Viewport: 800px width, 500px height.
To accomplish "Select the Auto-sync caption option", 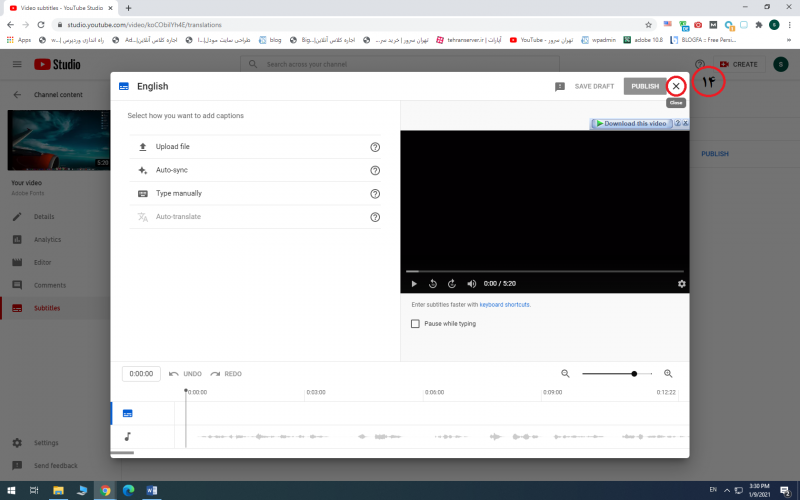I will pos(171,171).
